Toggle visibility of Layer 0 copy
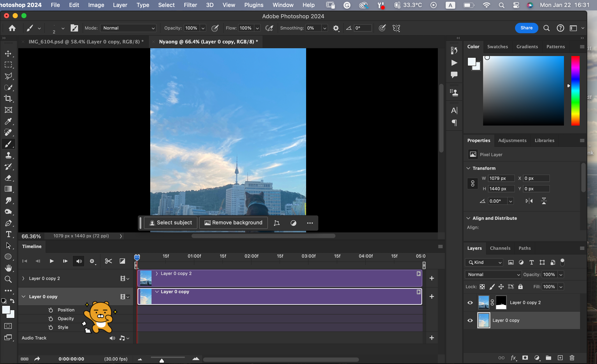The width and height of the screenshot is (597, 364). [x=470, y=320]
